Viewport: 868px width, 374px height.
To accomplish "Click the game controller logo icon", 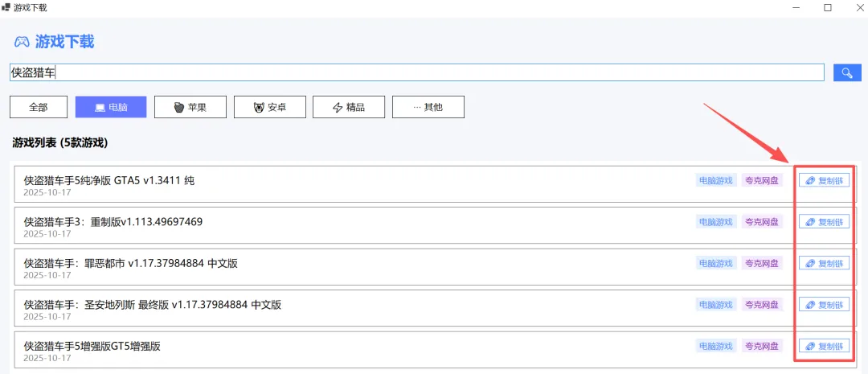I will click(x=22, y=42).
